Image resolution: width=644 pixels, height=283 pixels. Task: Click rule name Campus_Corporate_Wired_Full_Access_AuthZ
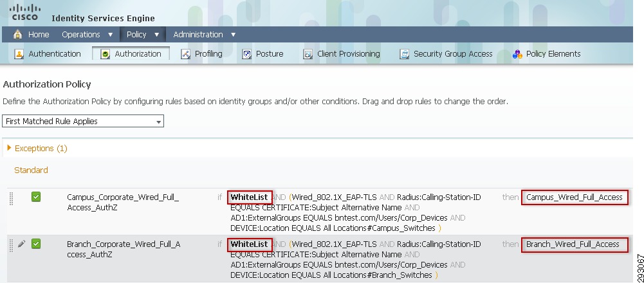[x=123, y=202]
